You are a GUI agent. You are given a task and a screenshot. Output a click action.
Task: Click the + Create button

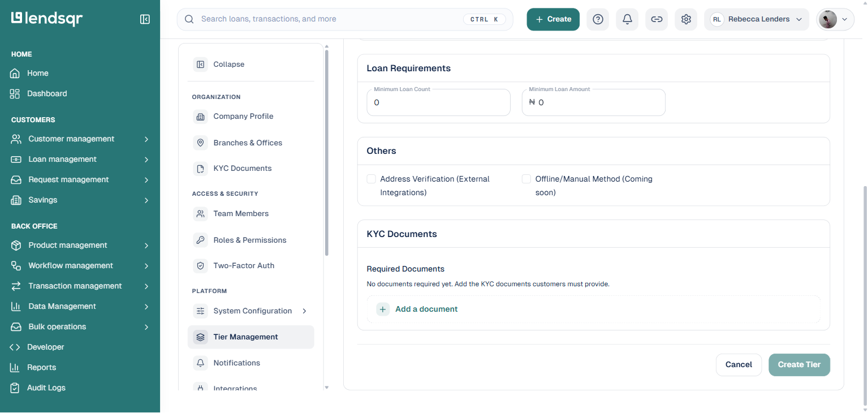(553, 19)
